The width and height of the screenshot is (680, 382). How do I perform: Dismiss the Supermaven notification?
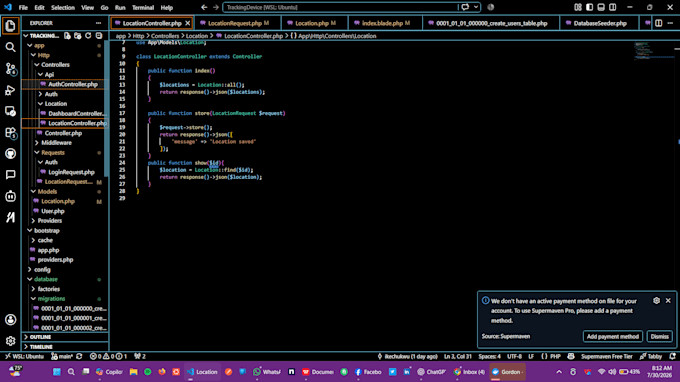pos(660,336)
